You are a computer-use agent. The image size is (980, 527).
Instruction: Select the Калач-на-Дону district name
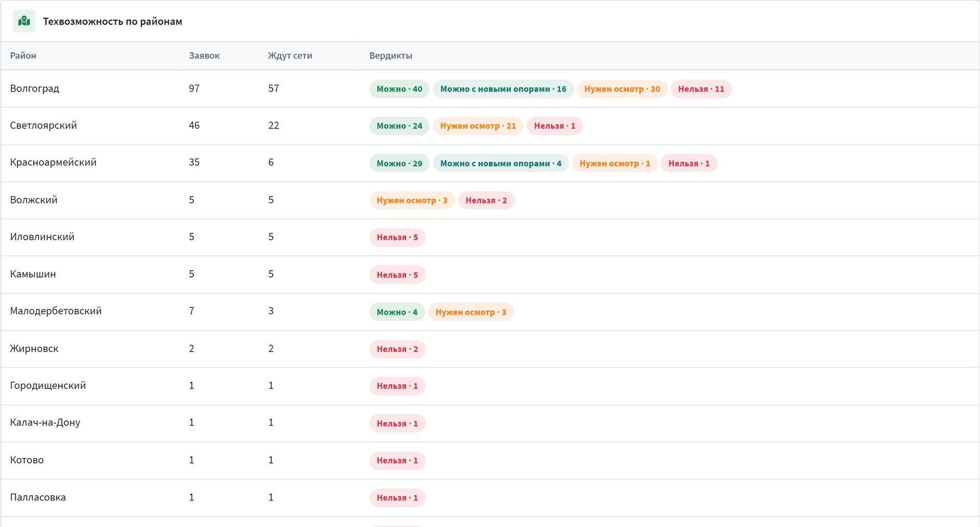(x=45, y=423)
